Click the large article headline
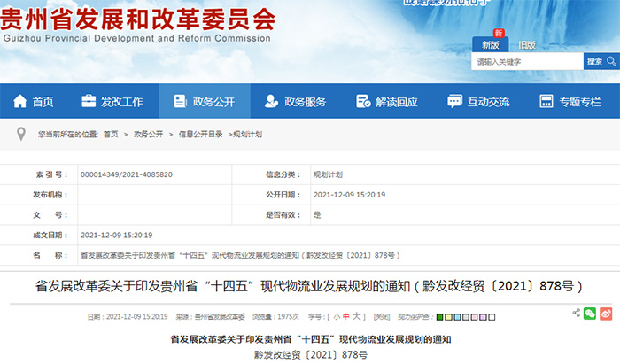The width and height of the screenshot is (620, 364). click(x=309, y=286)
